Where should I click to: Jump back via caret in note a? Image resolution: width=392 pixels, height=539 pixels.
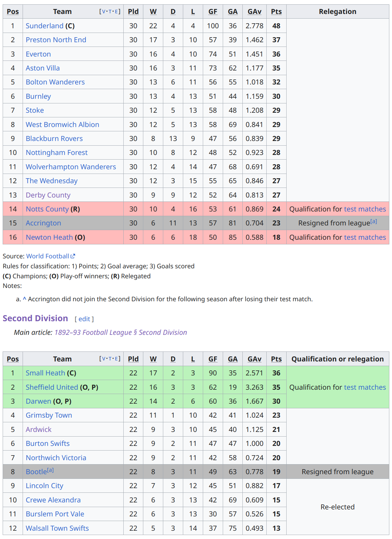[x=25, y=299]
